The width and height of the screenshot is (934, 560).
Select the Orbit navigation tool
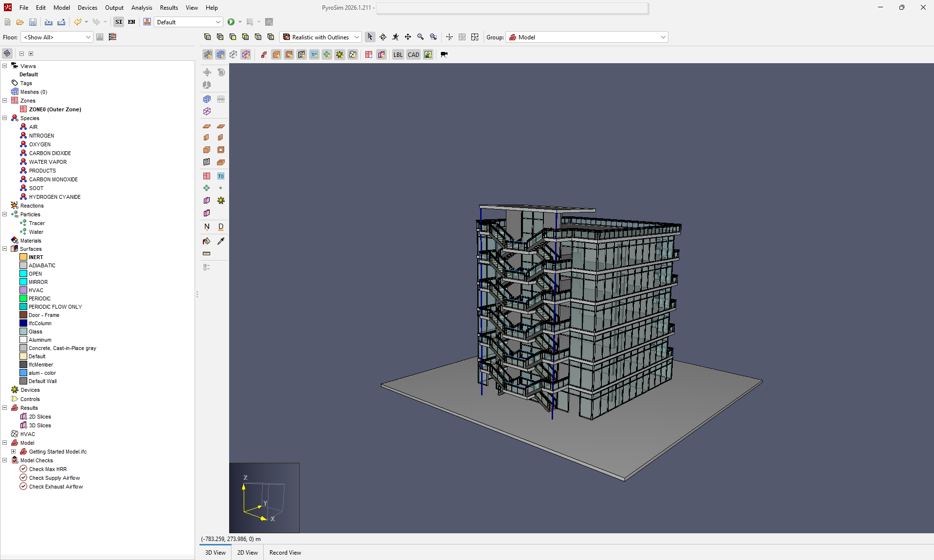click(x=383, y=37)
